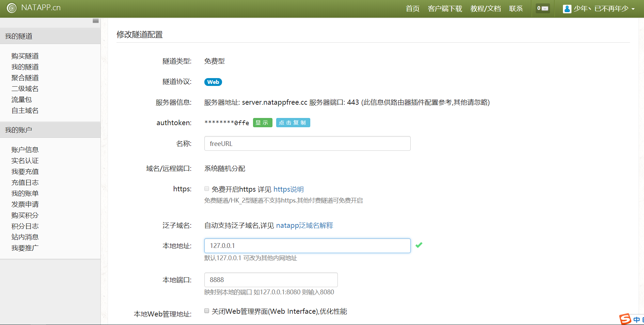The image size is (644, 325).
Task: Open 充值日志 in the sidebar
Action: (x=25, y=182)
